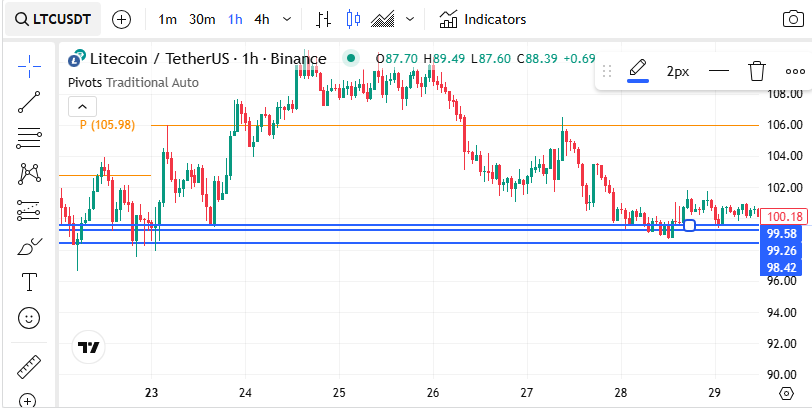Click the 99.26 price label

pyautogui.click(x=781, y=251)
